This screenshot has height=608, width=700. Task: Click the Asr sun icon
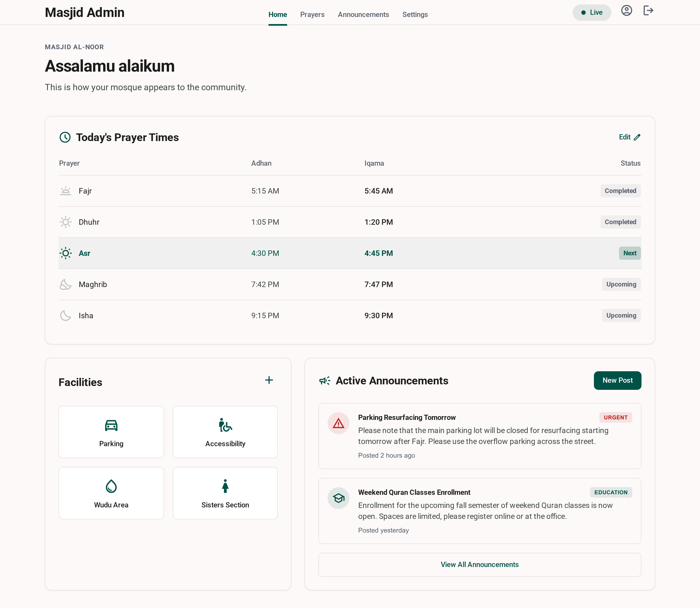coord(65,253)
